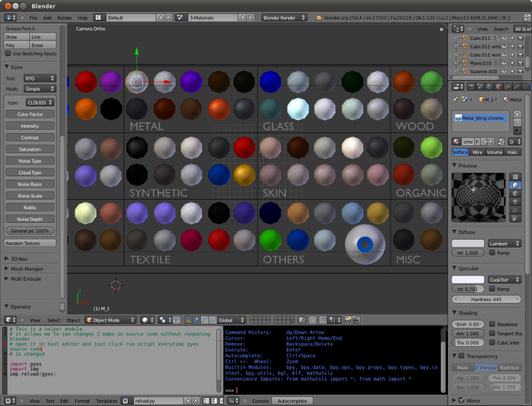Browse text datablocks icon beside reload.py

click(x=125, y=401)
